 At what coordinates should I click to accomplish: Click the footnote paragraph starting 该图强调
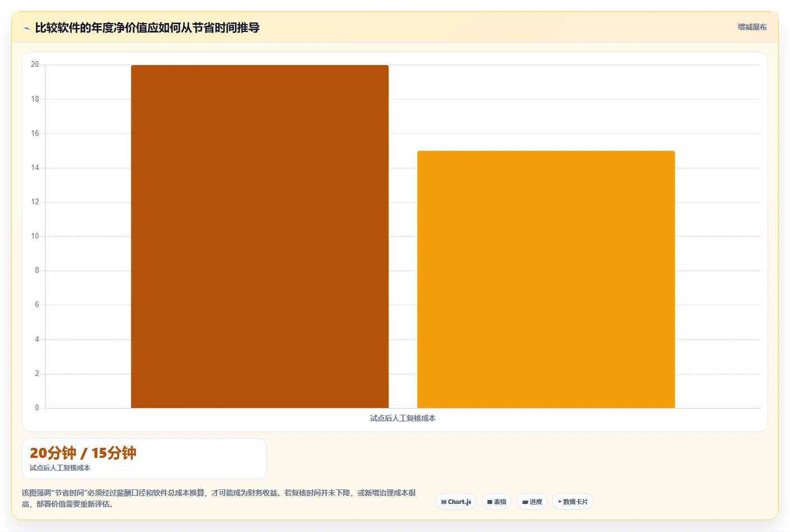tap(219, 498)
